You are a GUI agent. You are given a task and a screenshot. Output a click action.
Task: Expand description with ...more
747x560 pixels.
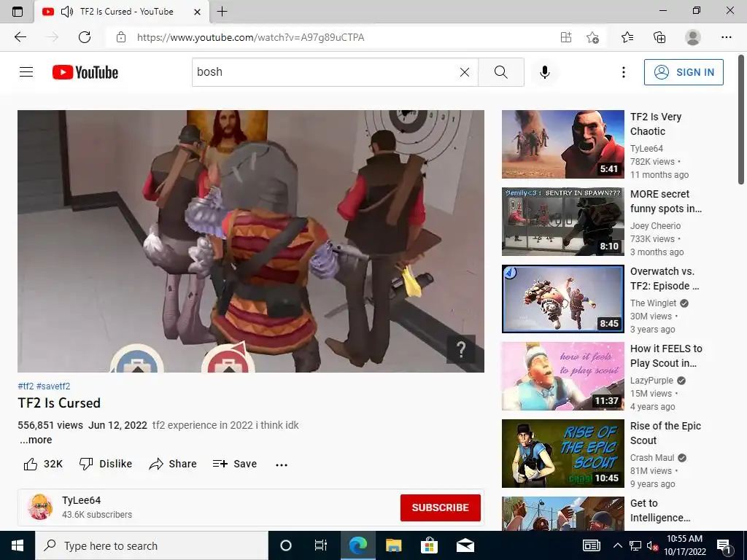36,440
